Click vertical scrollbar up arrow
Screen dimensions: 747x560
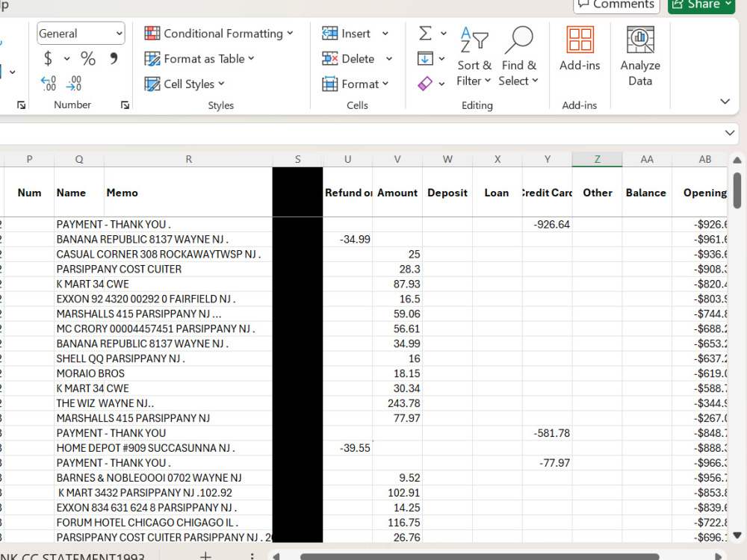737,161
